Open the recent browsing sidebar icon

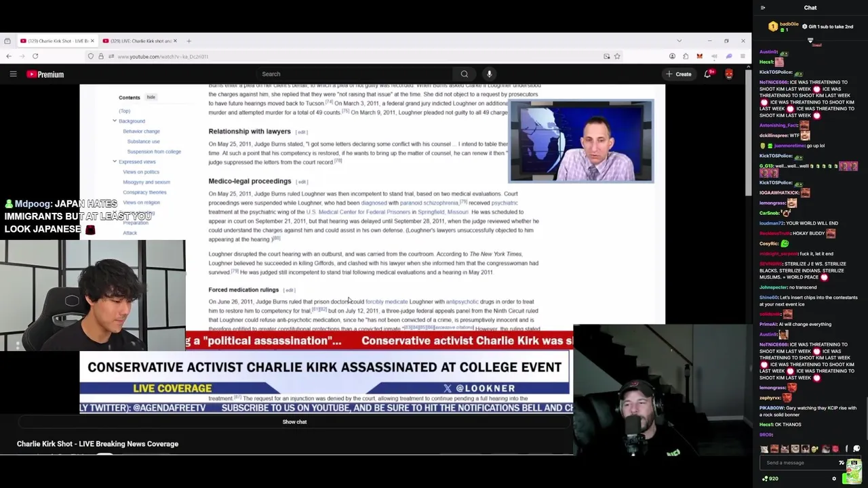(7, 41)
